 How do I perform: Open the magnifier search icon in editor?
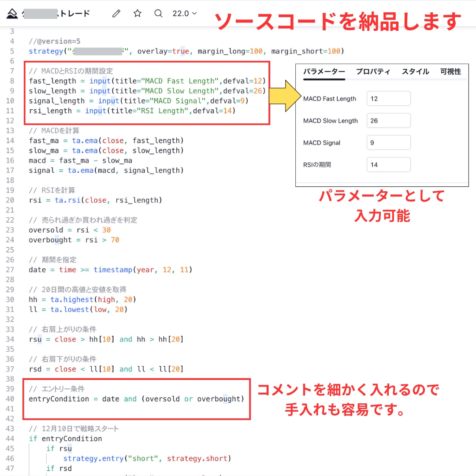tap(158, 13)
